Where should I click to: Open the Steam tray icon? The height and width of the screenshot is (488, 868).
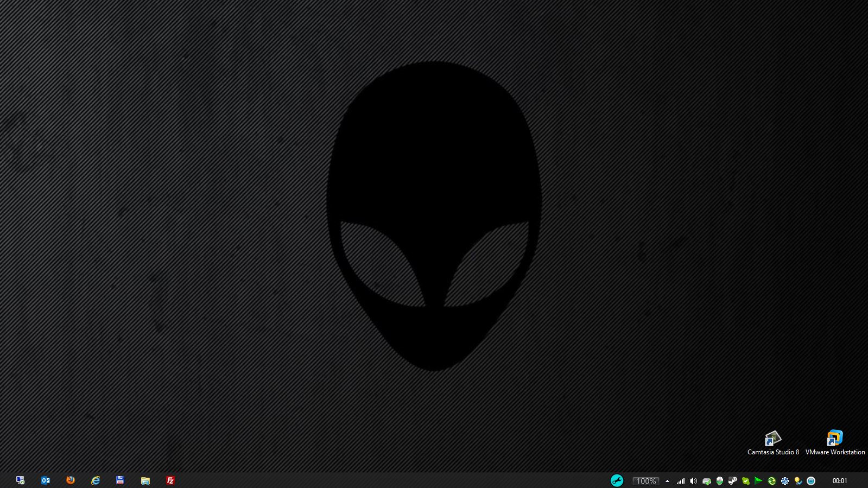pos(733,481)
